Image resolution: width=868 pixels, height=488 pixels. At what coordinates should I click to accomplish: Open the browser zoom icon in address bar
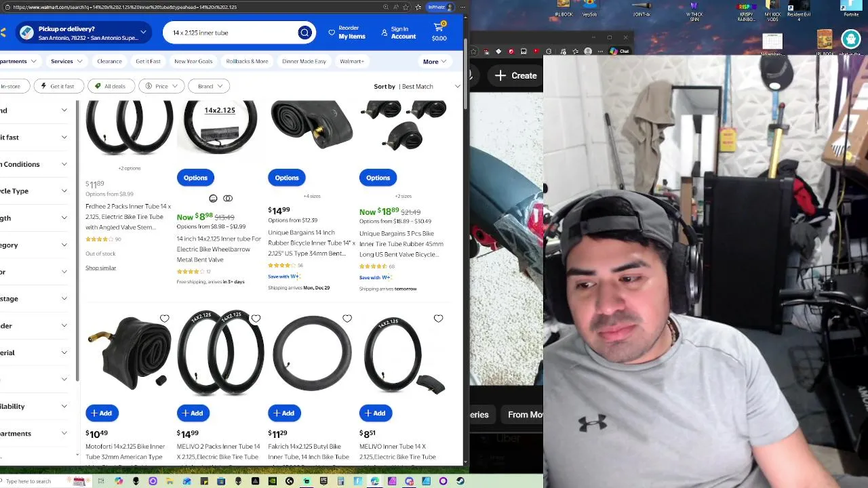pyautogui.click(x=385, y=7)
